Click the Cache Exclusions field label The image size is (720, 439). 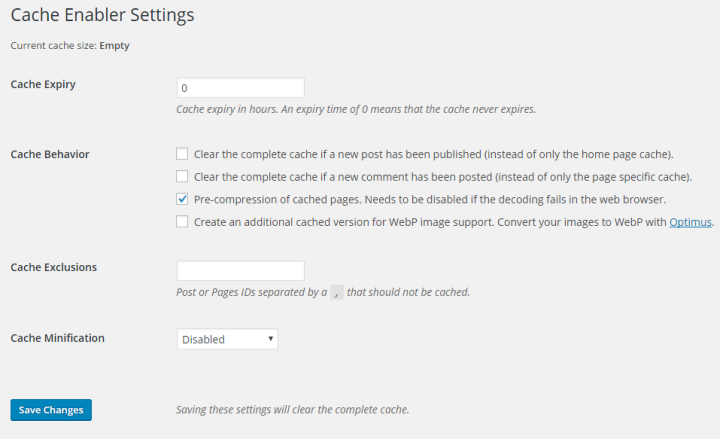tap(54, 267)
